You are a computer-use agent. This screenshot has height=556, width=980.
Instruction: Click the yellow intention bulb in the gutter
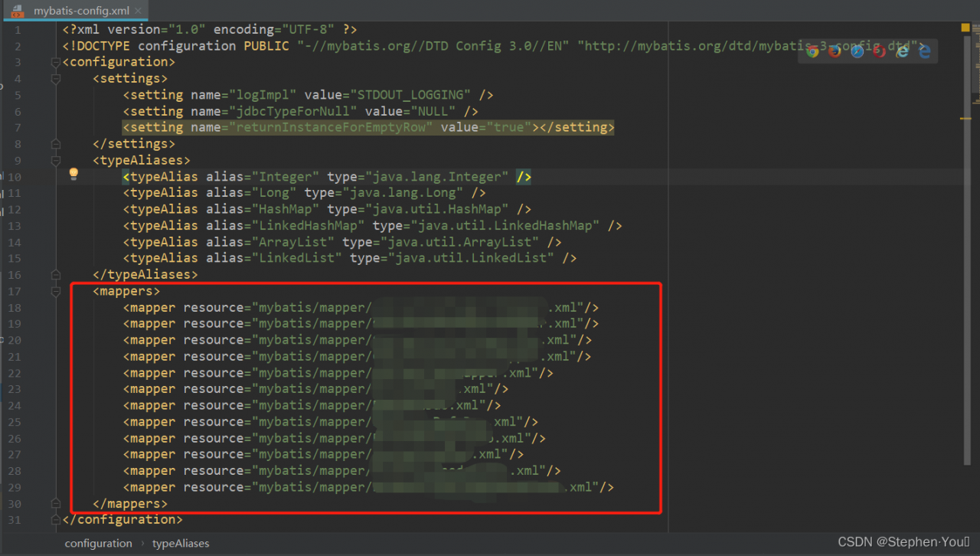pos(73,174)
